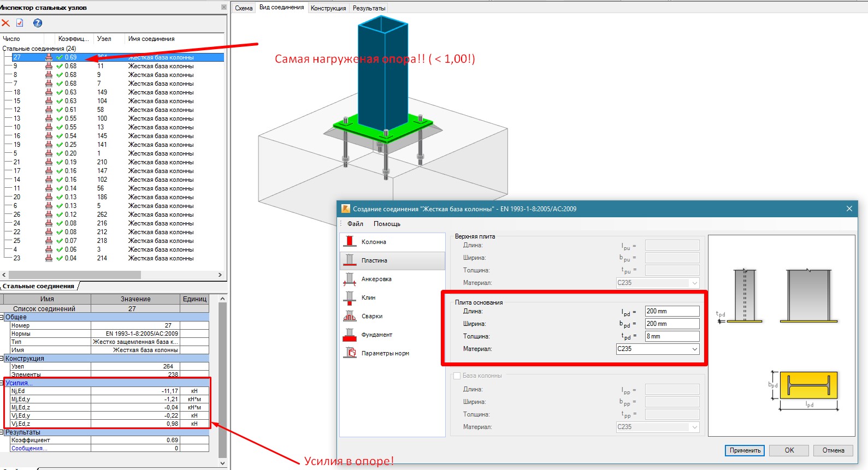Click the left arrow of the list's horizontal scrollbar
The image size is (868, 470).
[x=4, y=275]
